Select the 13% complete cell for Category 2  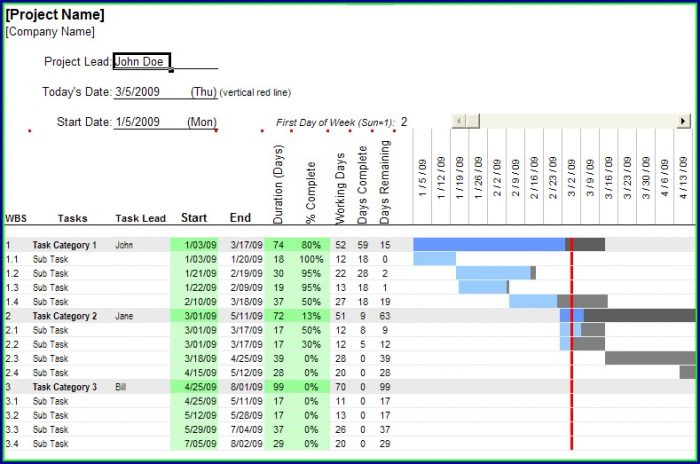pyautogui.click(x=311, y=316)
